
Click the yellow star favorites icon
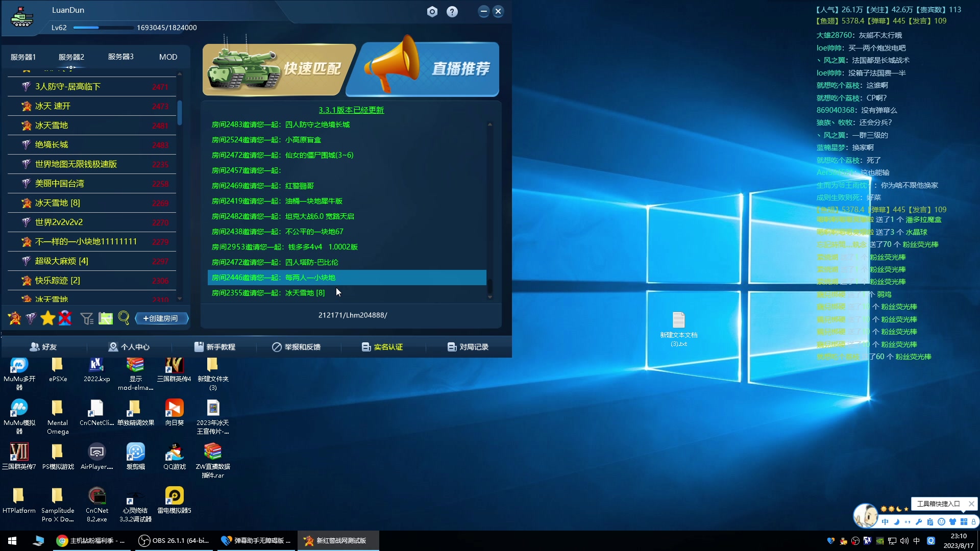48,318
